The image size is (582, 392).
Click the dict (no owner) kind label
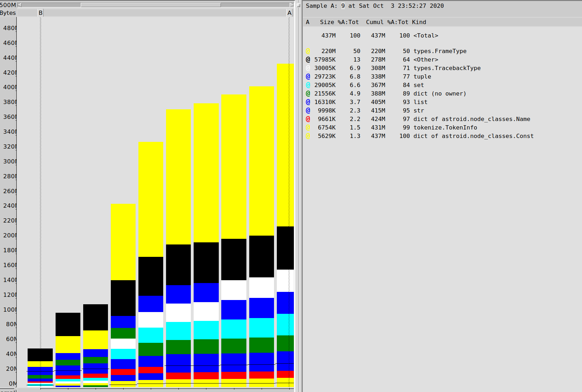pos(440,94)
